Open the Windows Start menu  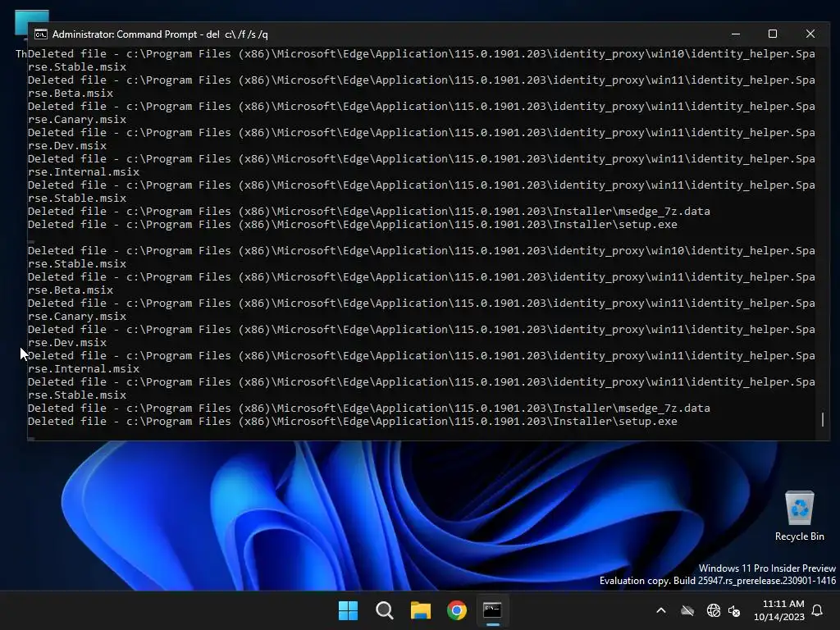pos(348,610)
